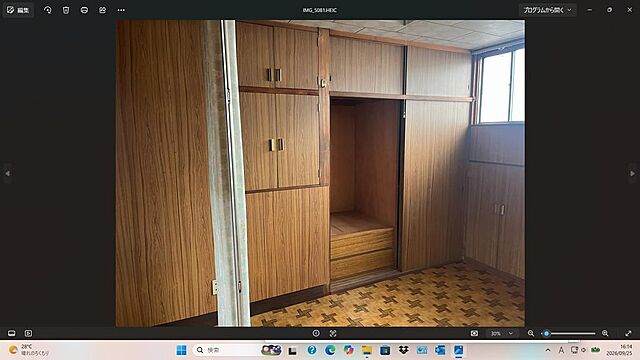Zoom in using the plus magnifier icon

click(x=605, y=333)
